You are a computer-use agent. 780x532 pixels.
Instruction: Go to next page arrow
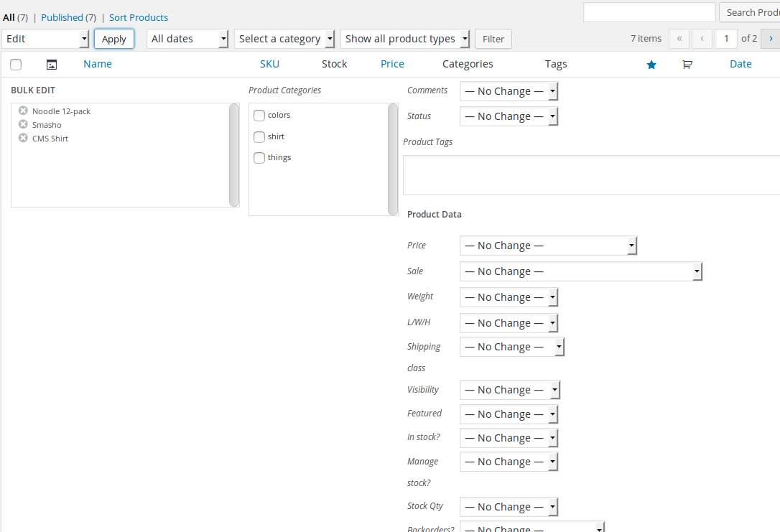tap(771, 39)
